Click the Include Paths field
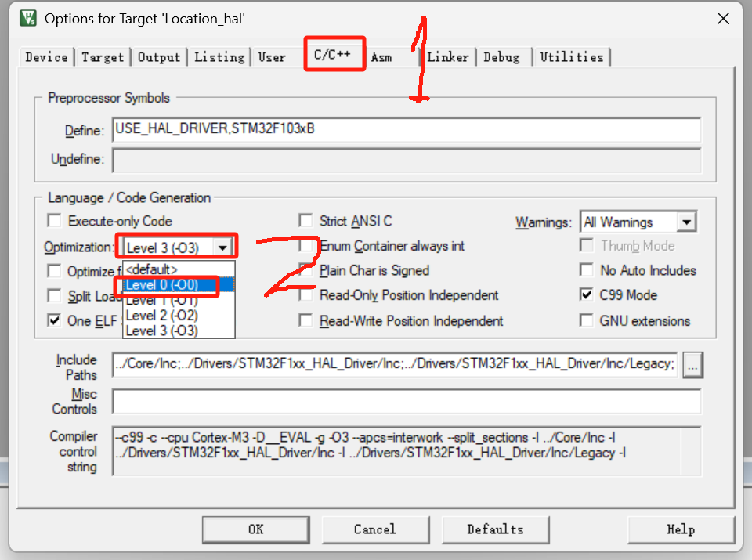Viewport: 752px width, 560px height. point(395,364)
